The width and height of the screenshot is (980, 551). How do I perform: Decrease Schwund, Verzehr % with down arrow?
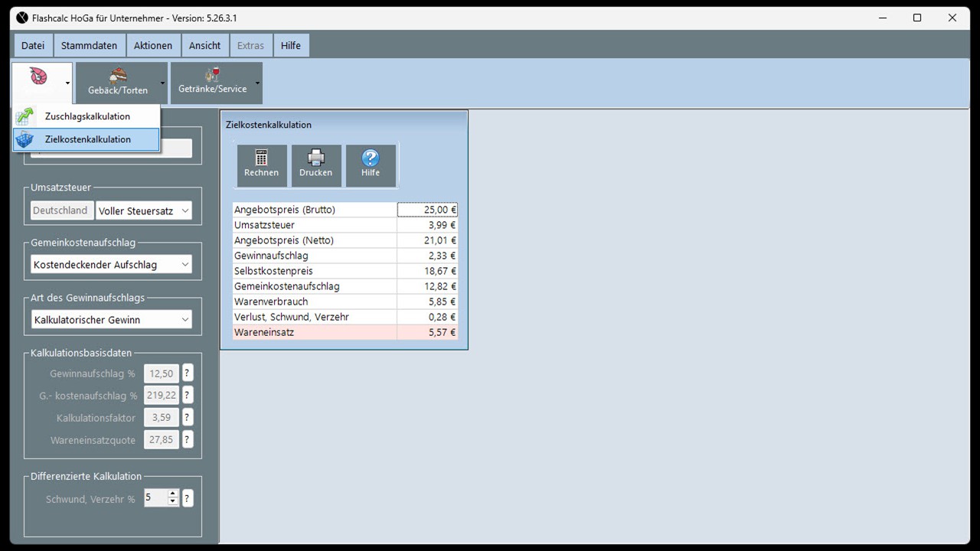(173, 502)
